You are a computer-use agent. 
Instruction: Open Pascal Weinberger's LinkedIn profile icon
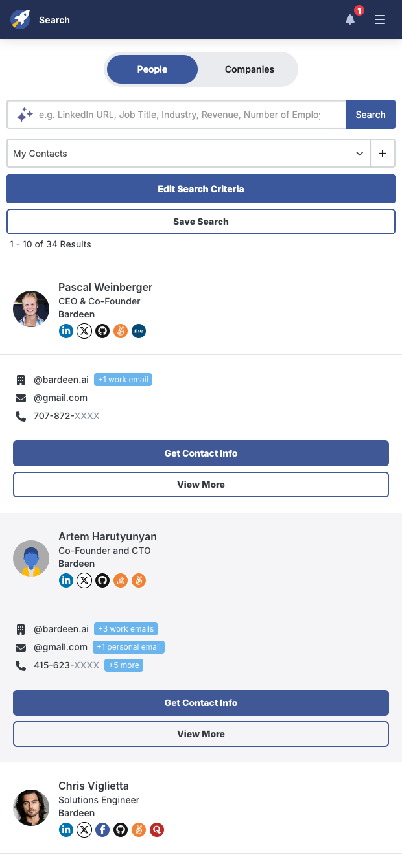coord(66,331)
